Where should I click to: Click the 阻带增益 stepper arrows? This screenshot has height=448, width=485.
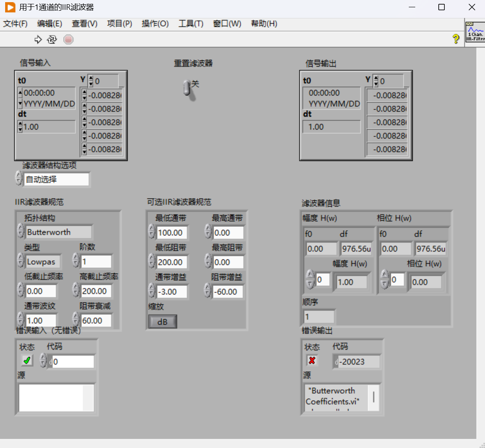(x=208, y=290)
